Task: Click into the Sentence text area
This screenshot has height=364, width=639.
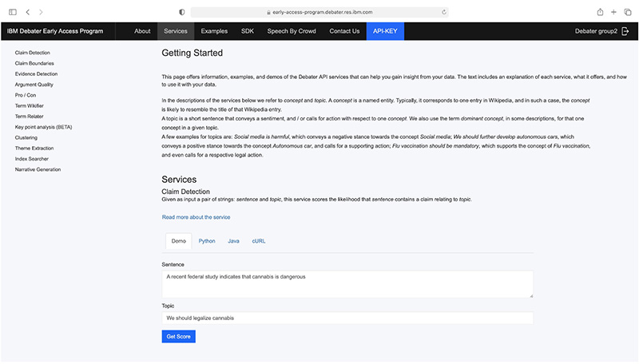Action: [x=347, y=283]
